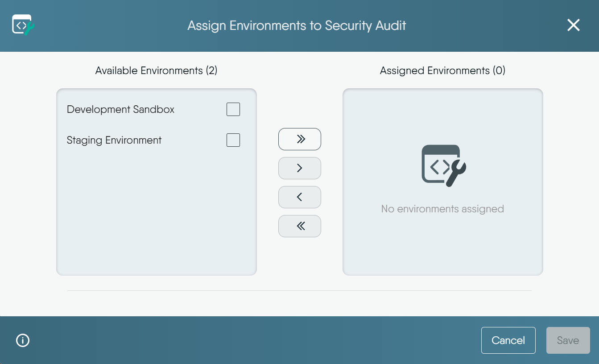599x364 pixels.
Task: Click the Assign Environments to Security Audit title
Action: pos(296,25)
